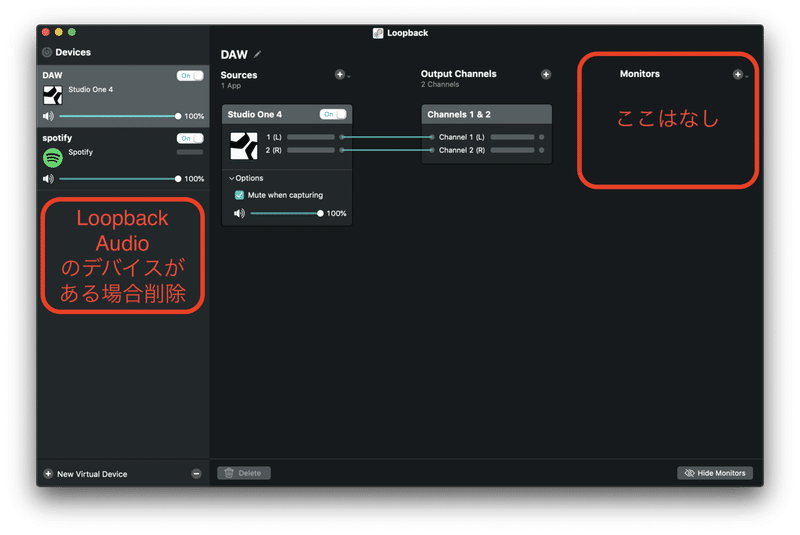Image resolution: width=800 pixels, height=535 pixels.
Task: Click the Delete button
Action: click(x=244, y=473)
